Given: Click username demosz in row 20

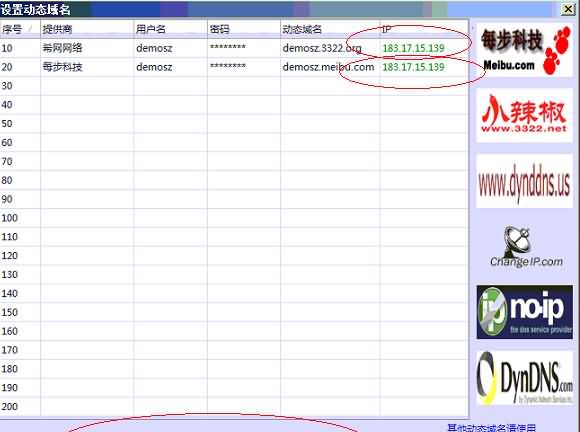Looking at the screenshot, I should click(154, 67).
